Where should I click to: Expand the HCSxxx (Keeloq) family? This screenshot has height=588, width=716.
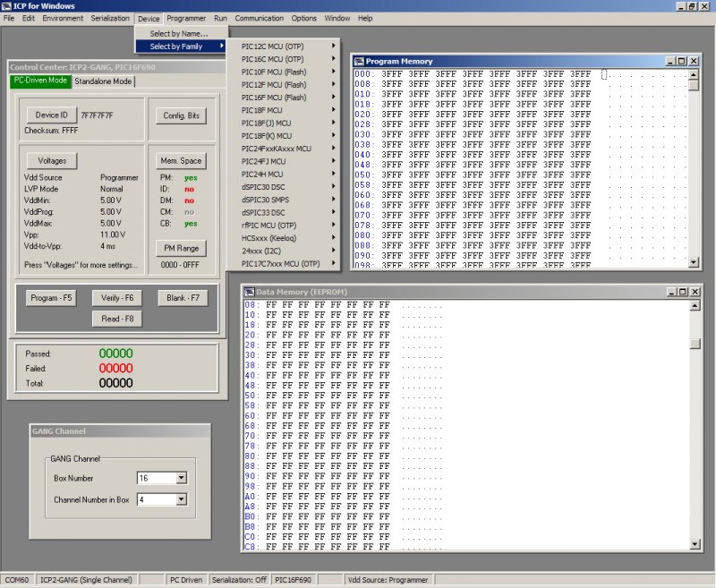click(x=283, y=238)
